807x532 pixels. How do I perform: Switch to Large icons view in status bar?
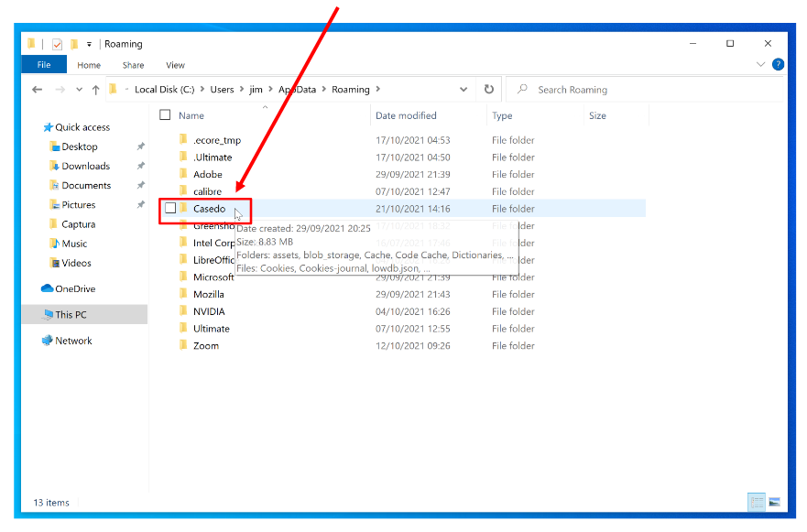[x=774, y=502]
